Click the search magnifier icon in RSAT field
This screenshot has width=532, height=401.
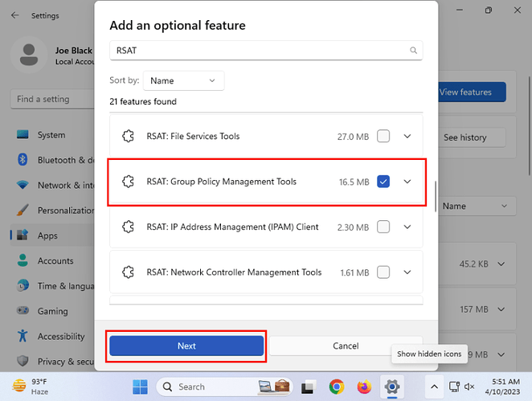coord(413,50)
